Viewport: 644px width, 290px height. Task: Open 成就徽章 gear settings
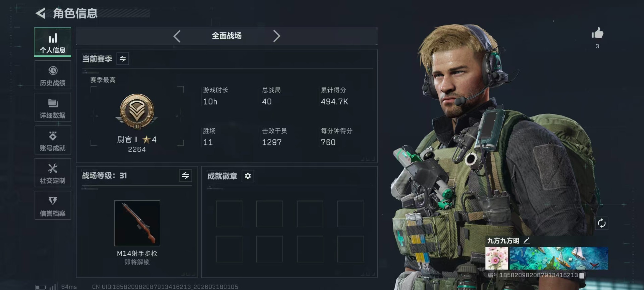point(248,176)
